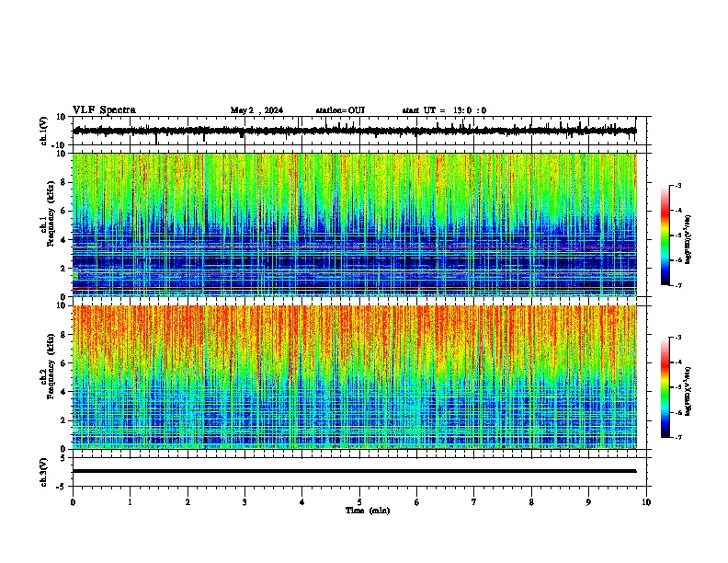Viewport: 728px width, 563px height.
Task: Click time axis tick label "10" at bottom right
Action: click(x=646, y=502)
